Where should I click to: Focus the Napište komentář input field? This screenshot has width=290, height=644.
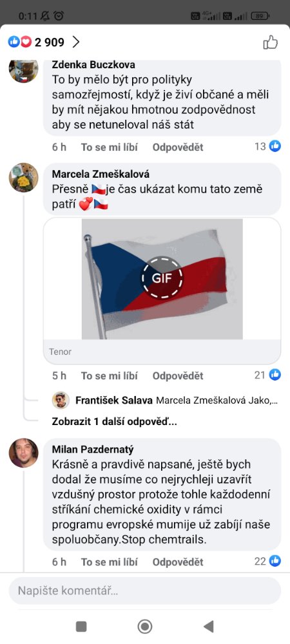pyautogui.click(x=145, y=591)
